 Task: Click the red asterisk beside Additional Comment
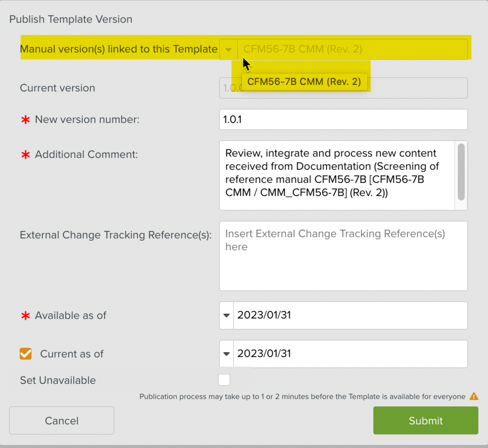25,155
